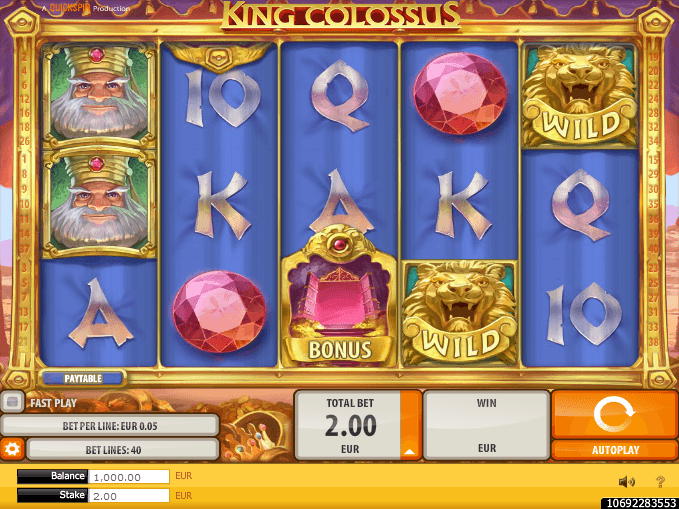Open the PAYTABLE
679x509 pixels.
[x=83, y=378]
